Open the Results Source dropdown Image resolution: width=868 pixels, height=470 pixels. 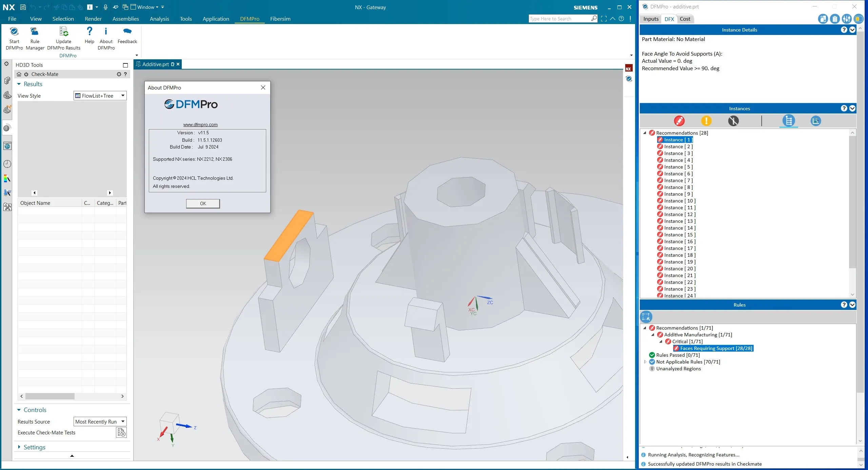(100, 422)
